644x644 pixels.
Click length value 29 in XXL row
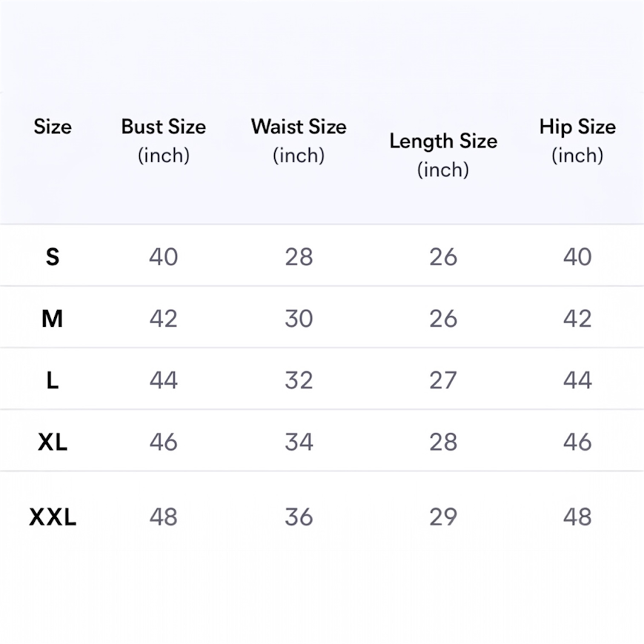pyautogui.click(x=443, y=517)
